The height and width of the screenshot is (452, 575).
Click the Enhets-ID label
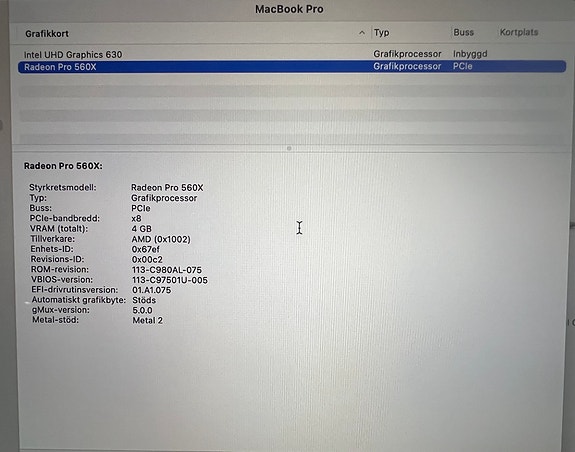tap(52, 249)
